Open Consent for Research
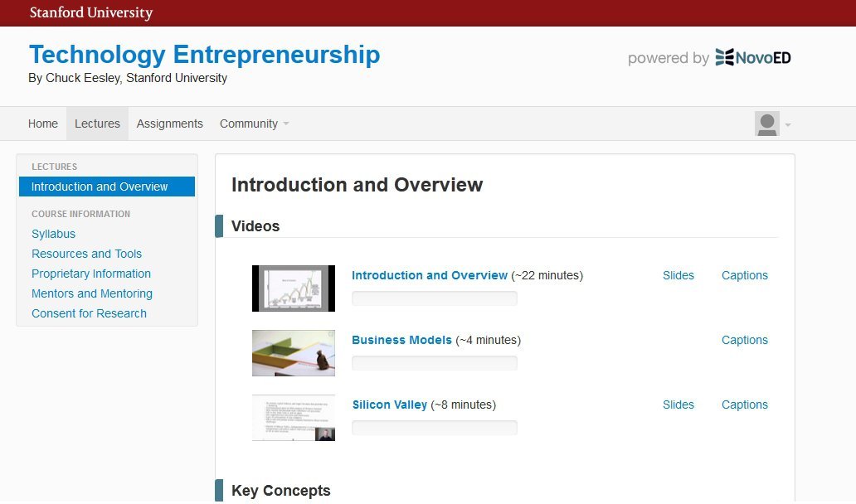 88,313
